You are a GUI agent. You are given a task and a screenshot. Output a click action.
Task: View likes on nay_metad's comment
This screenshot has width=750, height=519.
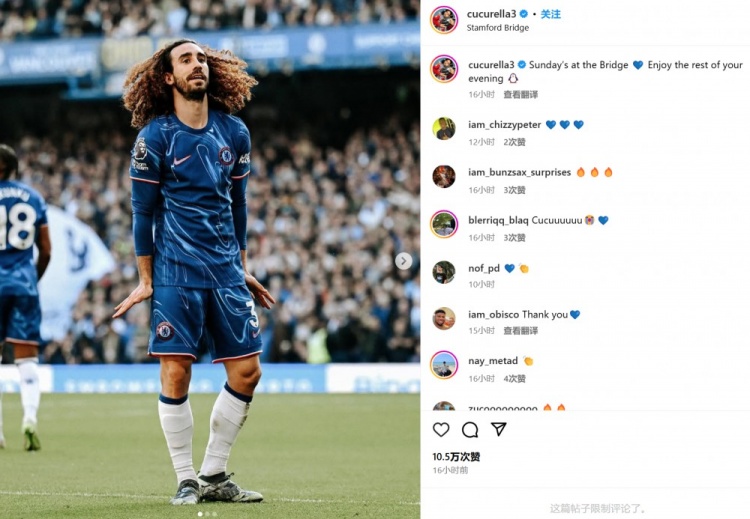[x=514, y=378]
